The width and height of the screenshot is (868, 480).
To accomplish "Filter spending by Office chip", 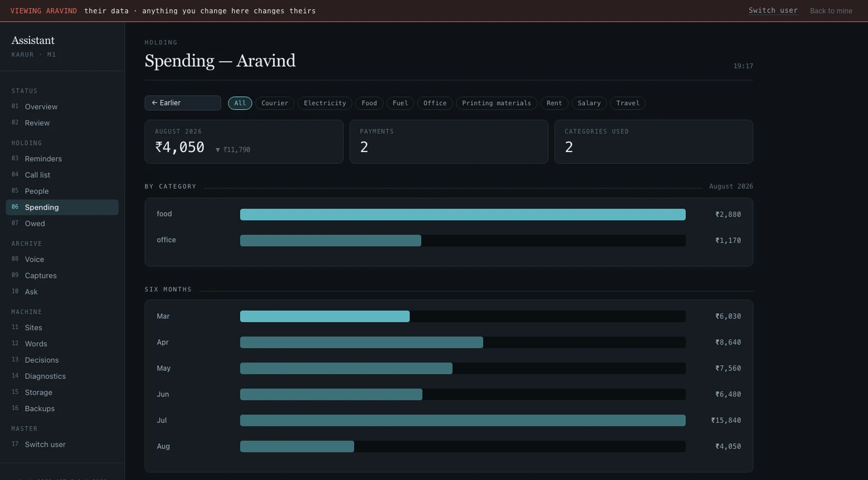I will (435, 103).
